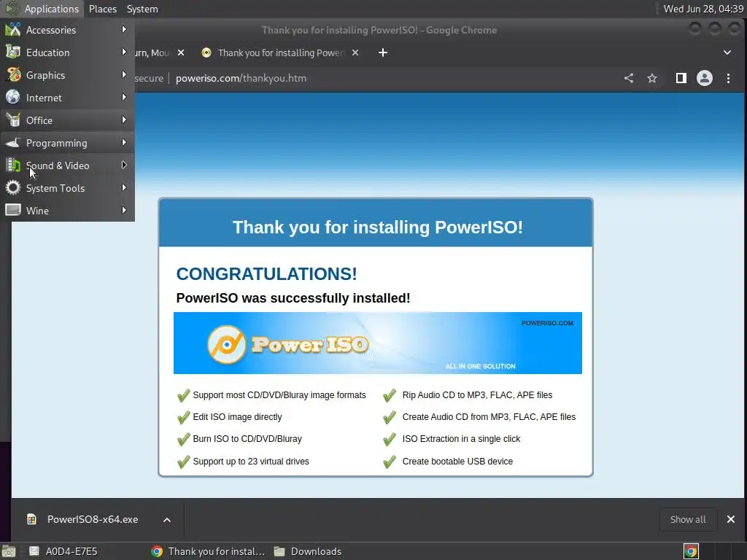Viewport: 747px width, 560px height.
Task: Open the Wine submenu
Action: [67, 211]
